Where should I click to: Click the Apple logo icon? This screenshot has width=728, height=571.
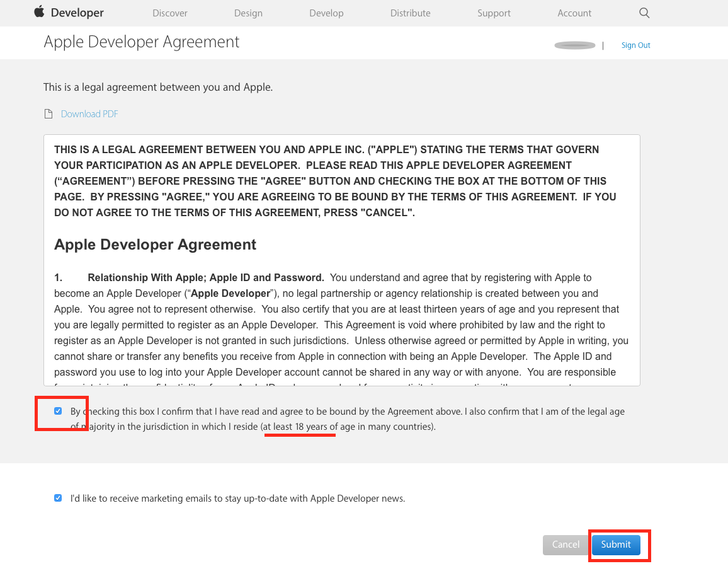pyautogui.click(x=40, y=11)
